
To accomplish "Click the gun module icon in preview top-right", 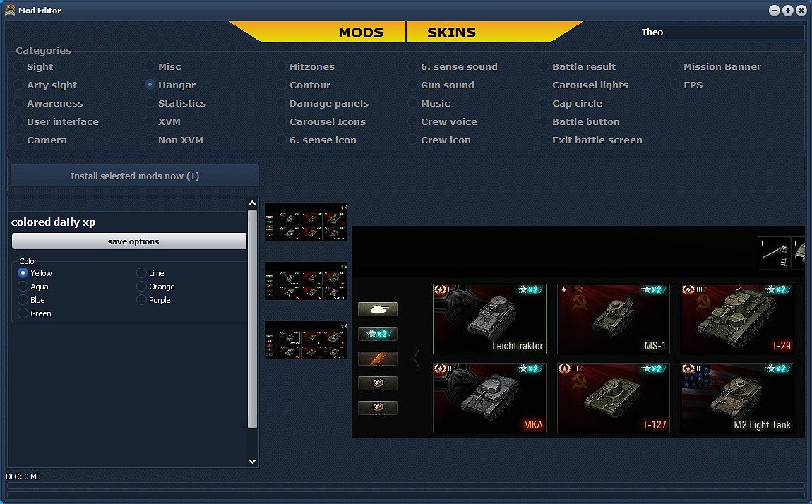I will (x=775, y=252).
